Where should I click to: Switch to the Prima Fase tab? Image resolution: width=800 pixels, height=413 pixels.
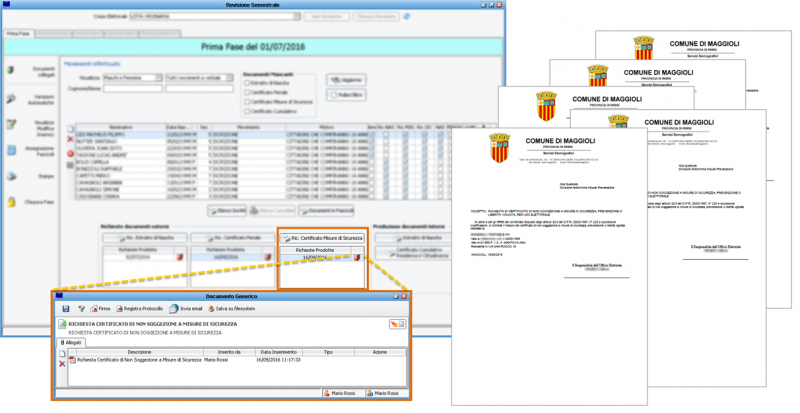point(20,34)
